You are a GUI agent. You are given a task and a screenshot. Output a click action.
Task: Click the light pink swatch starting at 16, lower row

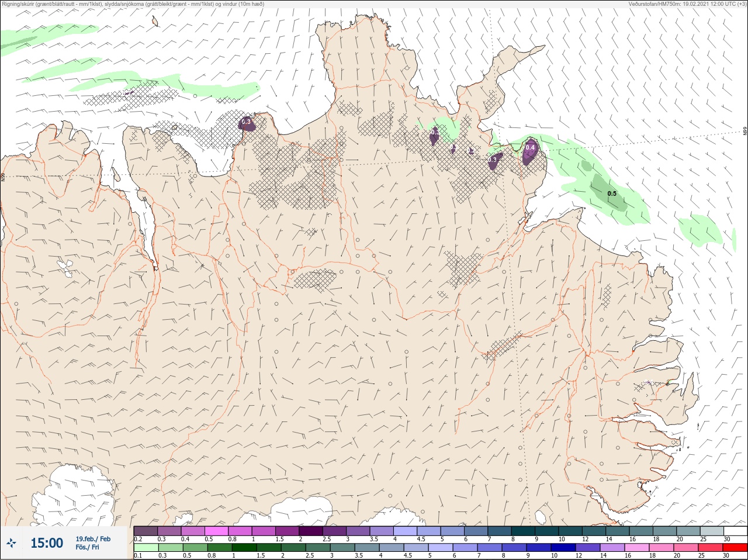click(637, 548)
